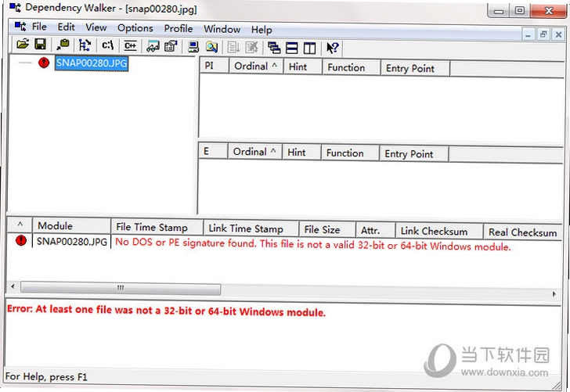Sort exports list by Ordinal column
570x392 pixels.
click(254, 152)
